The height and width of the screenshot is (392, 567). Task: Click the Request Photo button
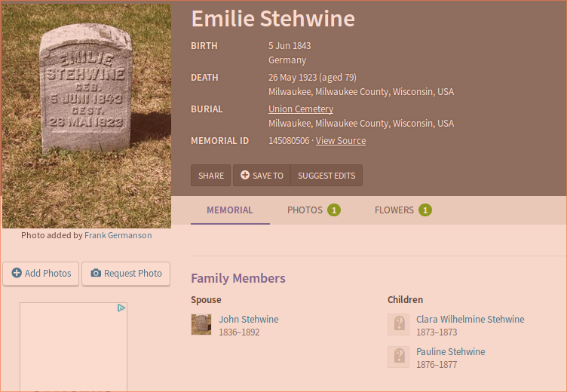click(126, 274)
